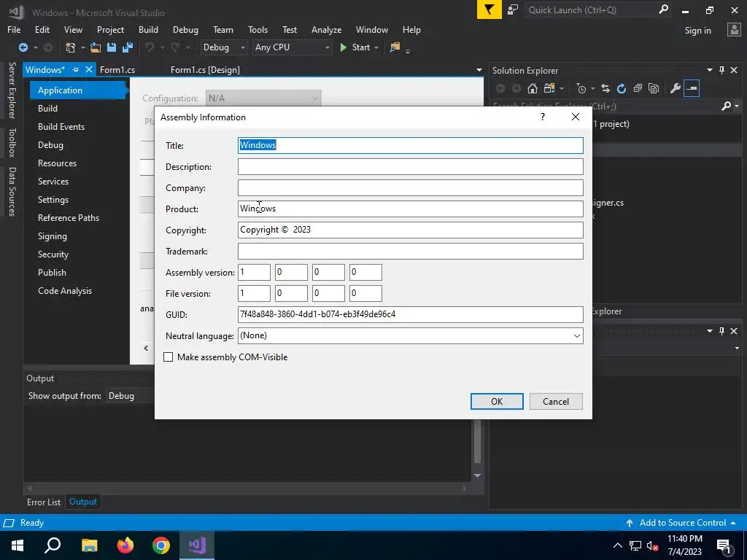Click the Solution Explorer search magnifier

pos(726,106)
